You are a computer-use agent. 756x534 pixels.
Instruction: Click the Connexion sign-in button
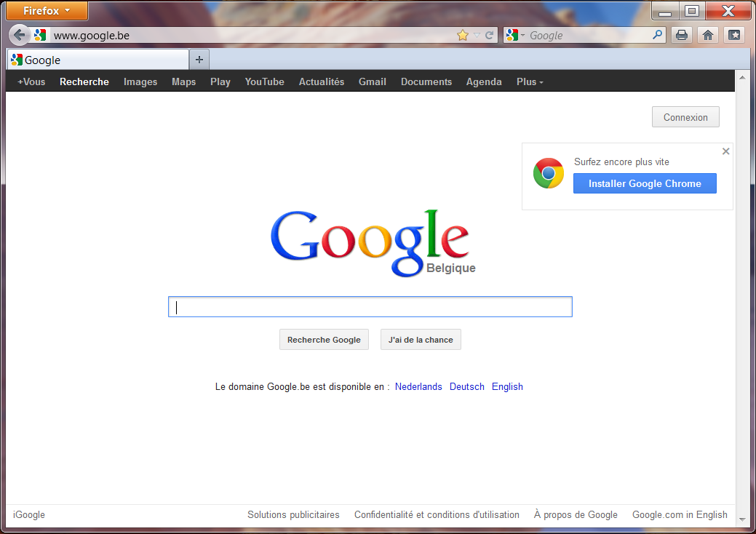point(685,117)
